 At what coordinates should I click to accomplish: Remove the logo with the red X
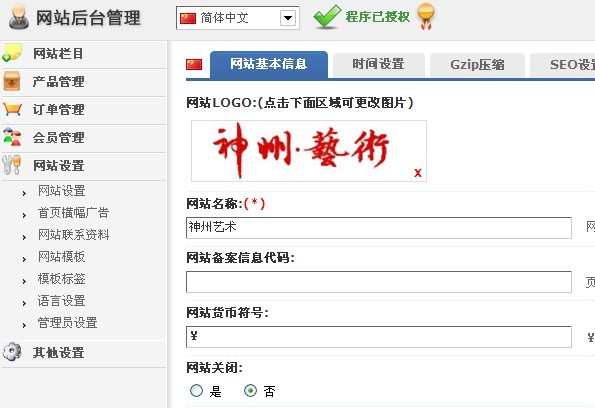tap(418, 173)
